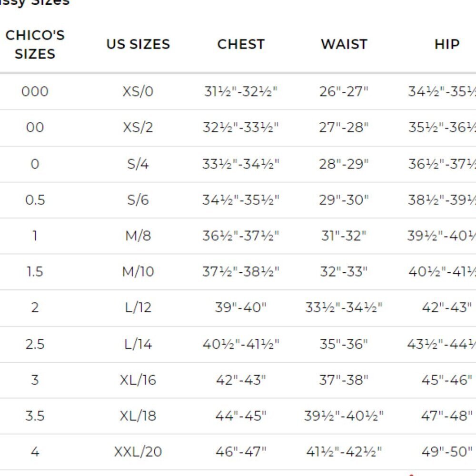Click the S/4 US size cell

(138, 164)
